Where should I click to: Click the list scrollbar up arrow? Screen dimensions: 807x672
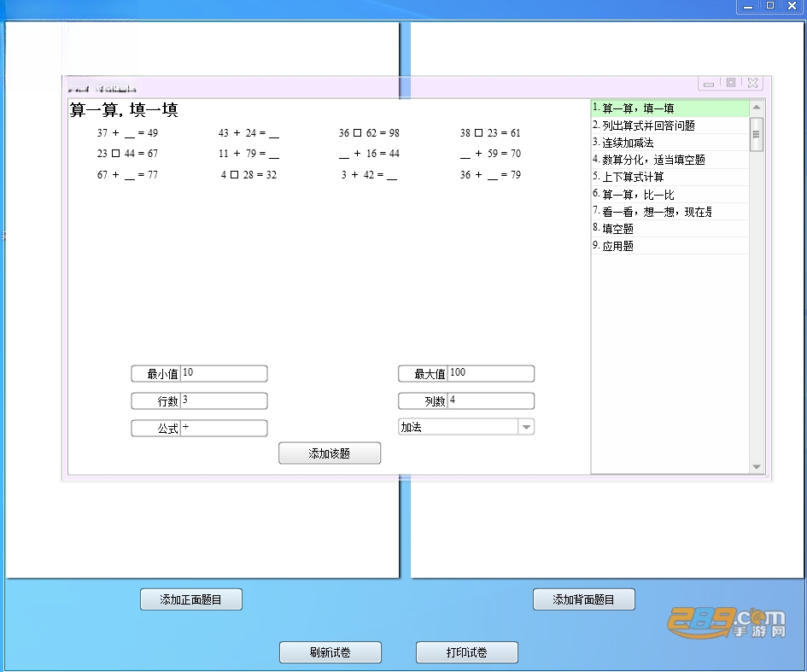tap(756, 107)
